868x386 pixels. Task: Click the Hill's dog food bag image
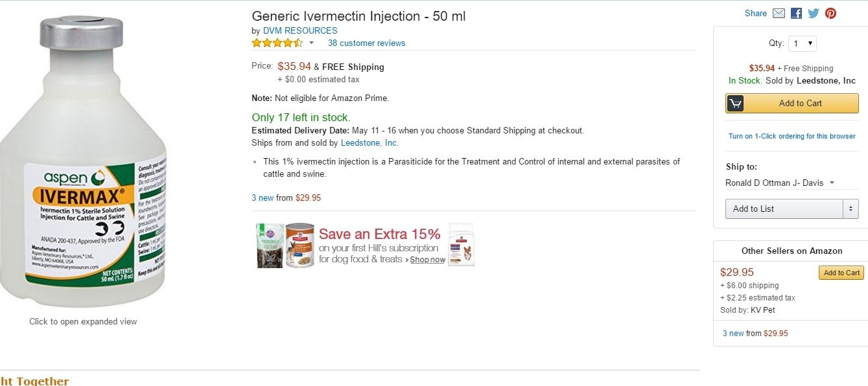pyautogui.click(x=461, y=244)
